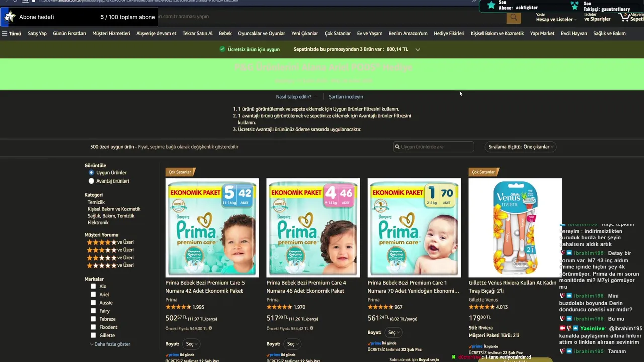Open the Tümü hamburger menu
This screenshot has width=644, height=362.
click(x=11, y=34)
